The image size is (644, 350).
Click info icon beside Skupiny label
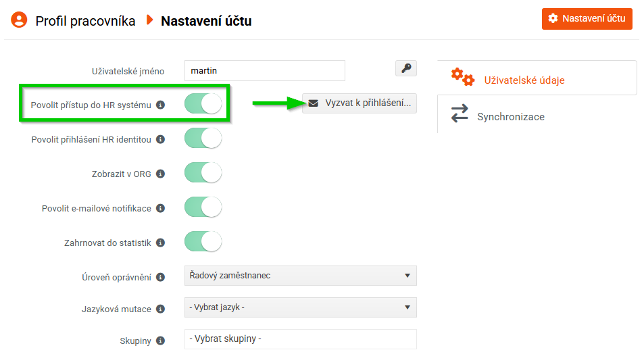160,341
